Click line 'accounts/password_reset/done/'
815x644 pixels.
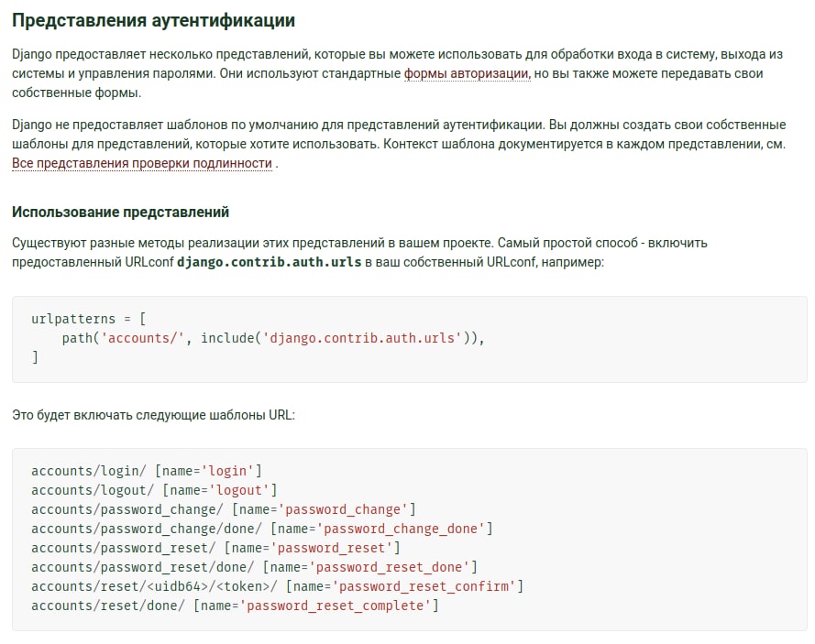(254, 567)
